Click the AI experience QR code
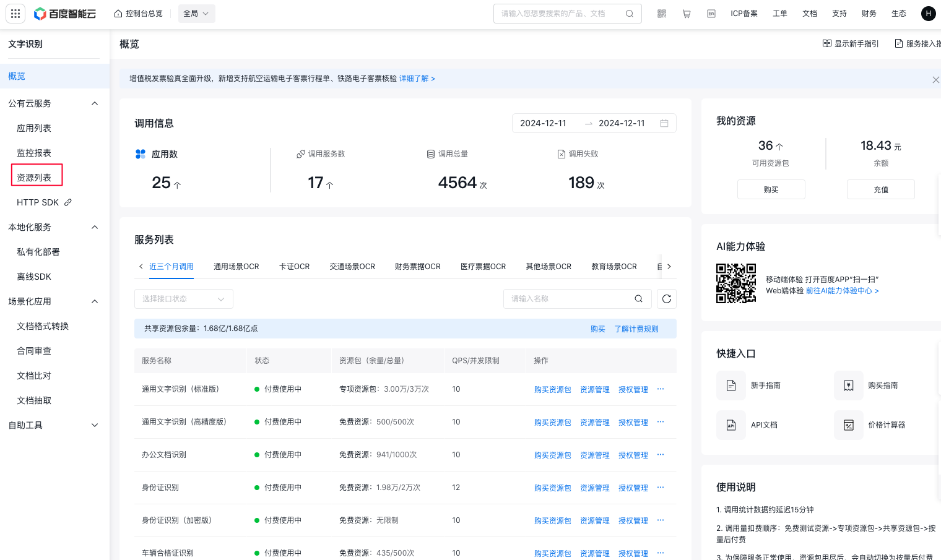 (x=736, y=283)
